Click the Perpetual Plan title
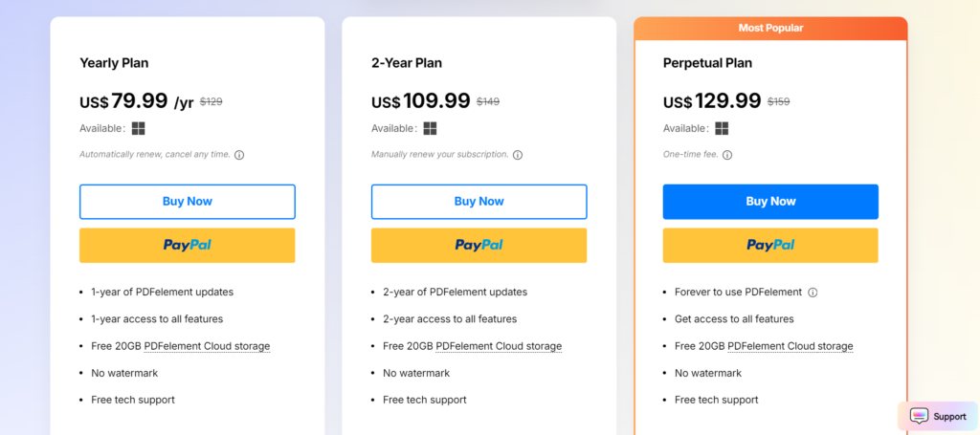Screen dimensions: 980x435 707,63
